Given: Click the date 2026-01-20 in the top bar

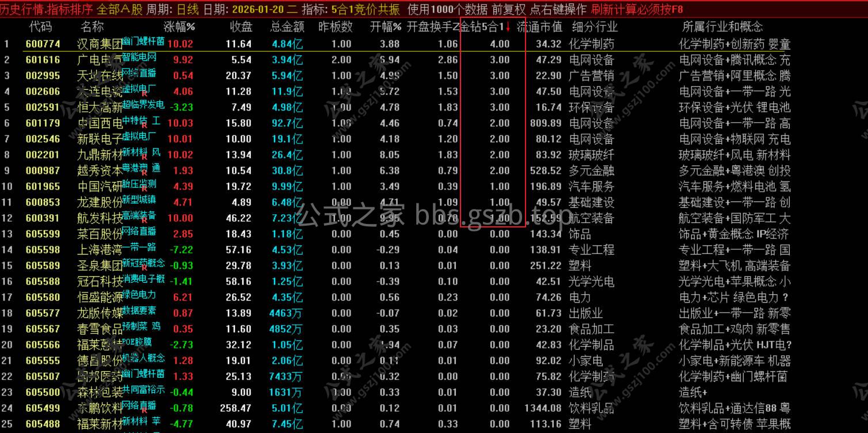Looking at the screenshot, I should [259, 9].
